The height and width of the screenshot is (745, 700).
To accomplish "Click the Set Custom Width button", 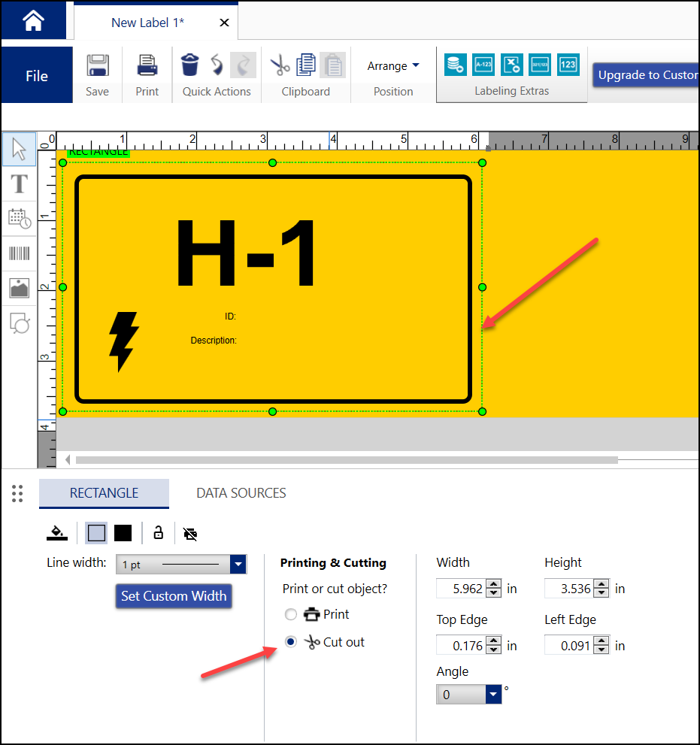I will pyautogui.click(x=174, y=596).
